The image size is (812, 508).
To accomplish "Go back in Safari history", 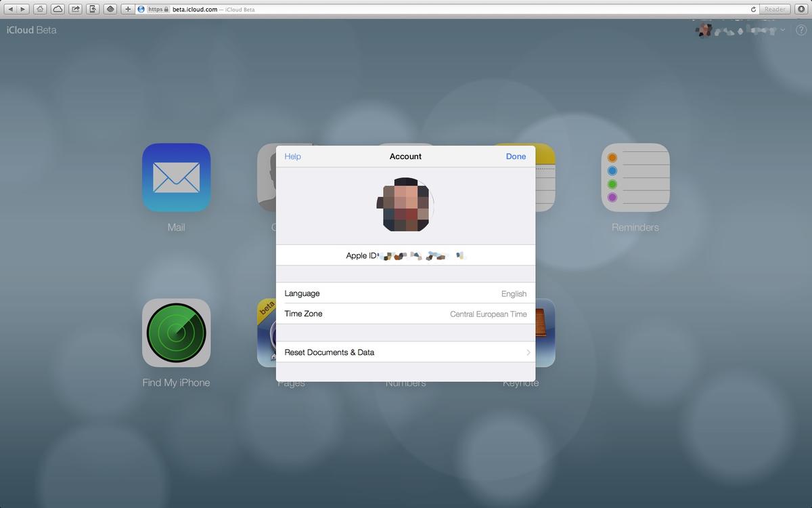I will pos(11,9).
